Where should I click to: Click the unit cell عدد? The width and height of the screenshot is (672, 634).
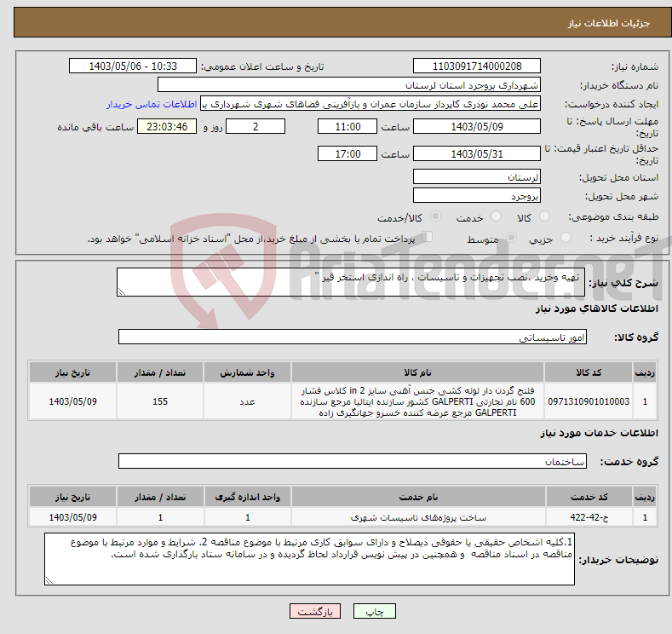247,401
